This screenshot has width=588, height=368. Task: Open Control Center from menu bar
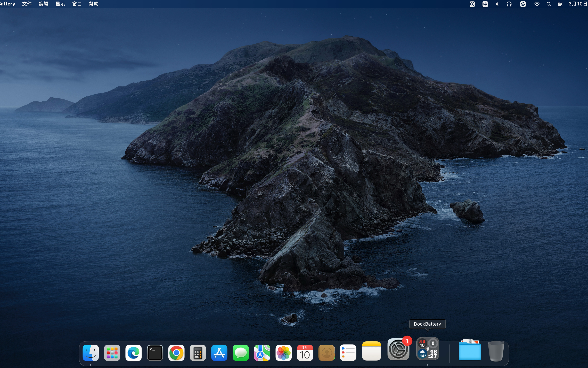tap(560, 4)
